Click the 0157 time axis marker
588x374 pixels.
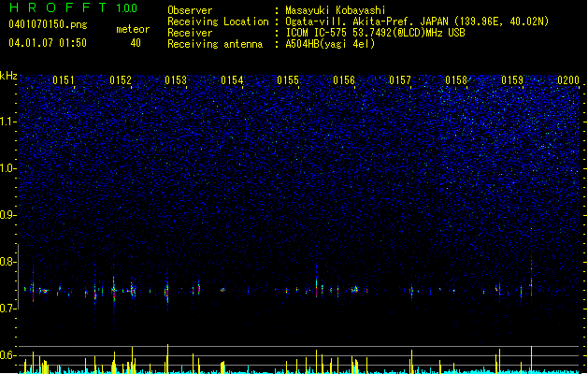click(x=400, y=80)
